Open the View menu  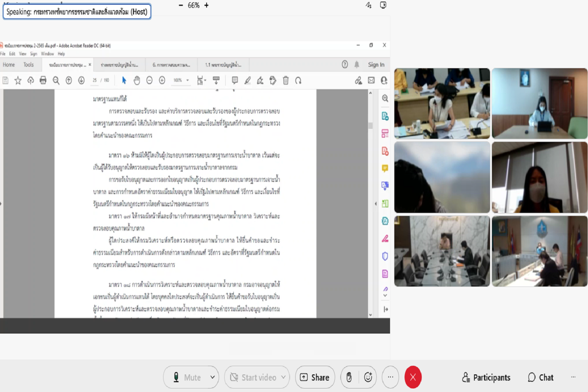click(x=23, y=54)
